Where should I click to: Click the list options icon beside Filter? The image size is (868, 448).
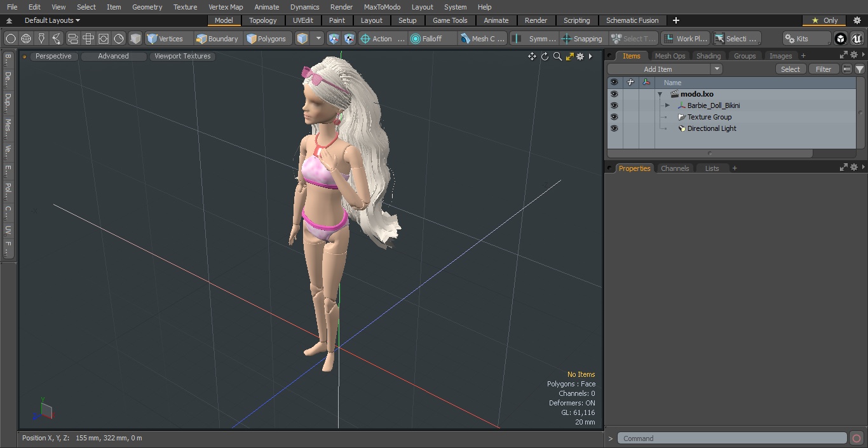click(x=847, y=69)
